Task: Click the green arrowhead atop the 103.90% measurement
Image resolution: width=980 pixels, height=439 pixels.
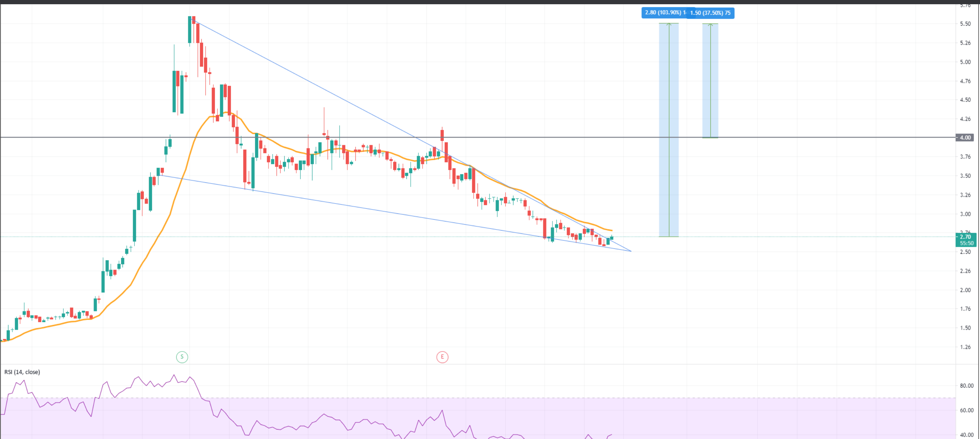Action: click(x=669, y=24)
